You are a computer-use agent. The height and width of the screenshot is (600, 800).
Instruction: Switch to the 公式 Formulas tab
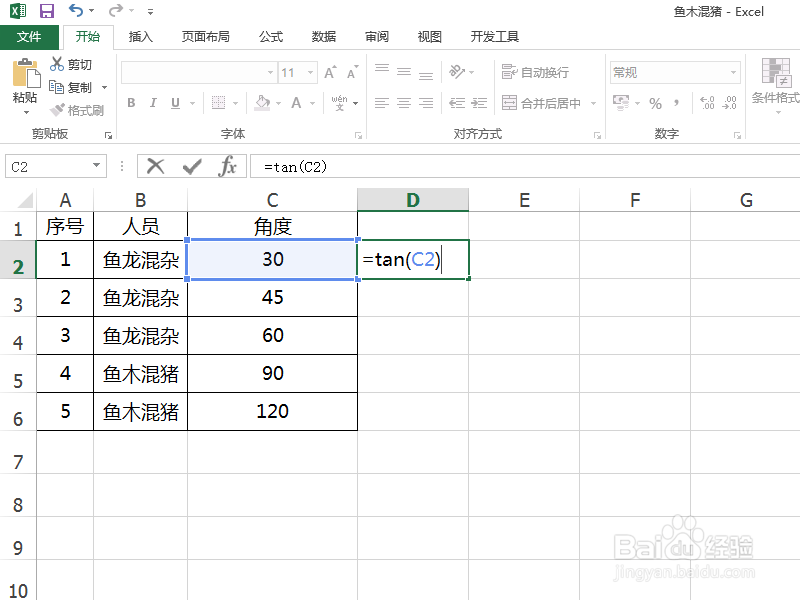[270, 37]
